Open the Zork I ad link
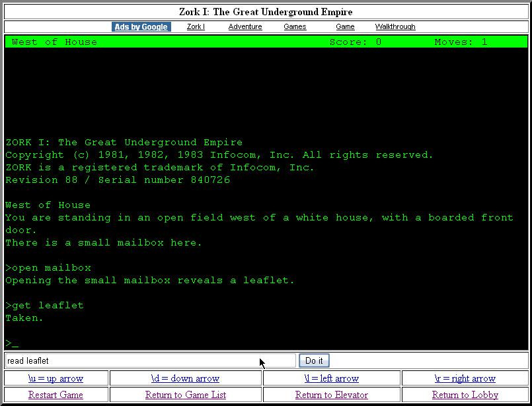This screenshot has width=532, height=406. (x=196, y=27)
